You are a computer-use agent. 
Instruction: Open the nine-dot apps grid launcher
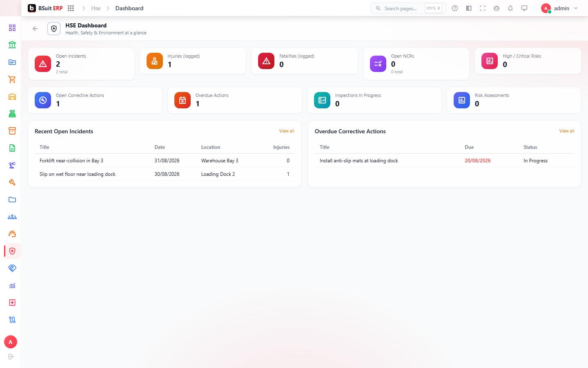pyautogui.click(x=71, y=8)
